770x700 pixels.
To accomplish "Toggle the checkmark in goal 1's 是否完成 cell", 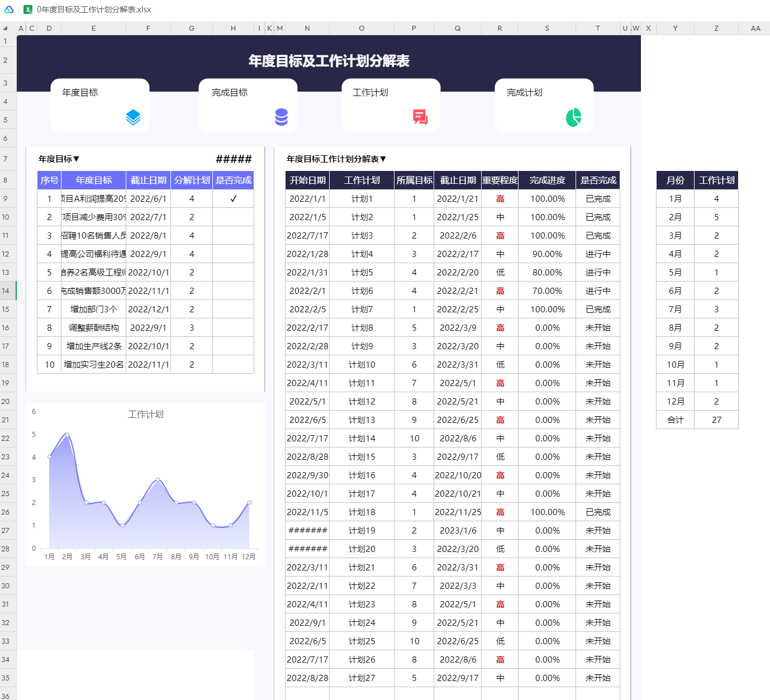I will (233, 199).
